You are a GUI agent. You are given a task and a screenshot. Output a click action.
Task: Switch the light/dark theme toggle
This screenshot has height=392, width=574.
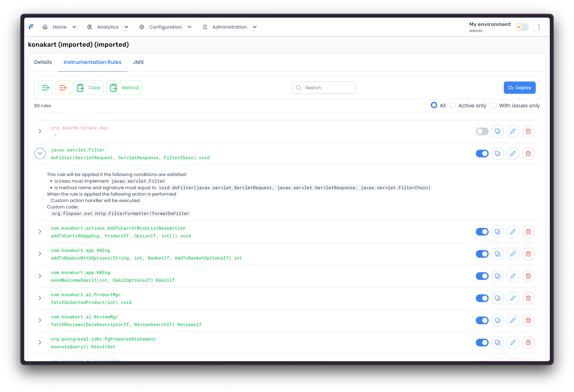[x=522, y=27]
